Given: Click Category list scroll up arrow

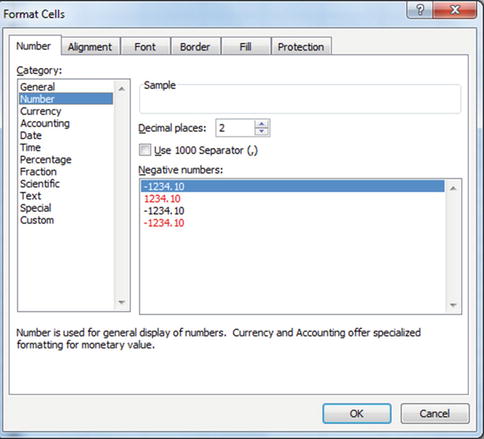Looking at the screenshot, I should [121, 89].
